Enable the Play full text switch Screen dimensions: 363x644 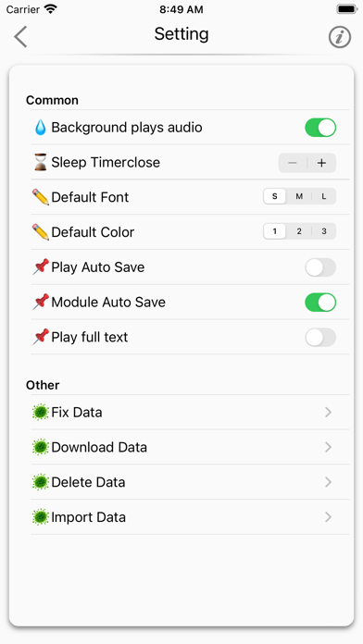click(320, 337)
